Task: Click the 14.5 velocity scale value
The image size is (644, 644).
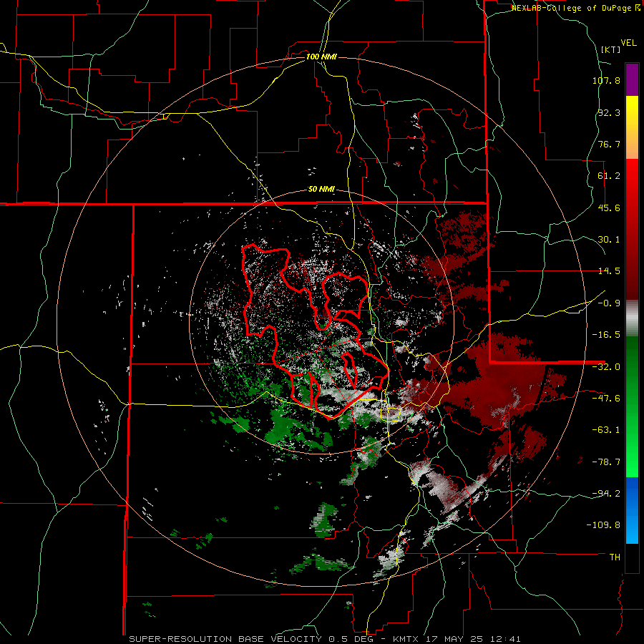Action: click(x=609, y=271)
